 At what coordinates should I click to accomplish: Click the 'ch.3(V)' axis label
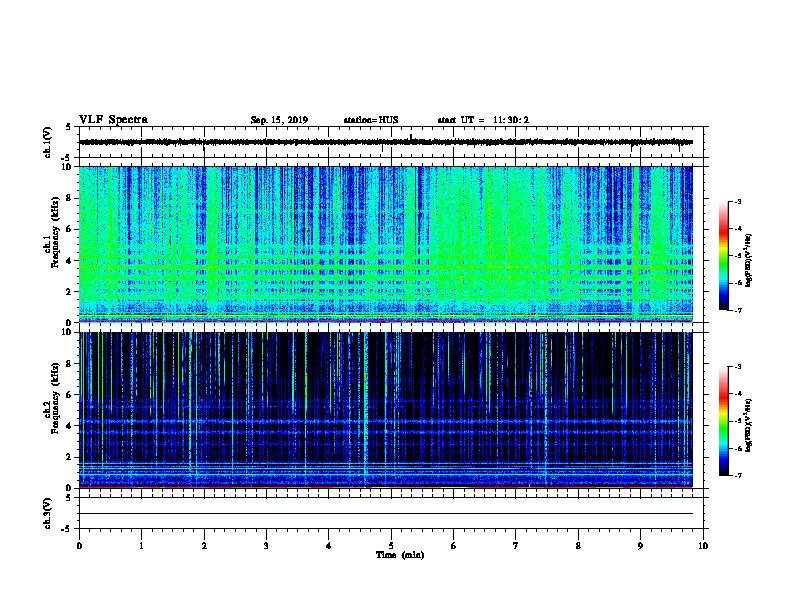tap(47, 513)
